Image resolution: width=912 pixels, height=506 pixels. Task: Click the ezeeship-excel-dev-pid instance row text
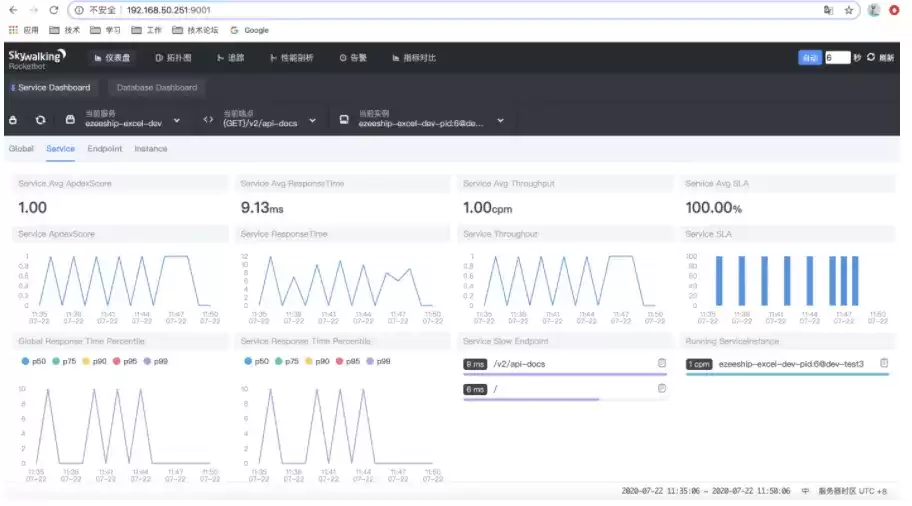(x=791, y=364)
